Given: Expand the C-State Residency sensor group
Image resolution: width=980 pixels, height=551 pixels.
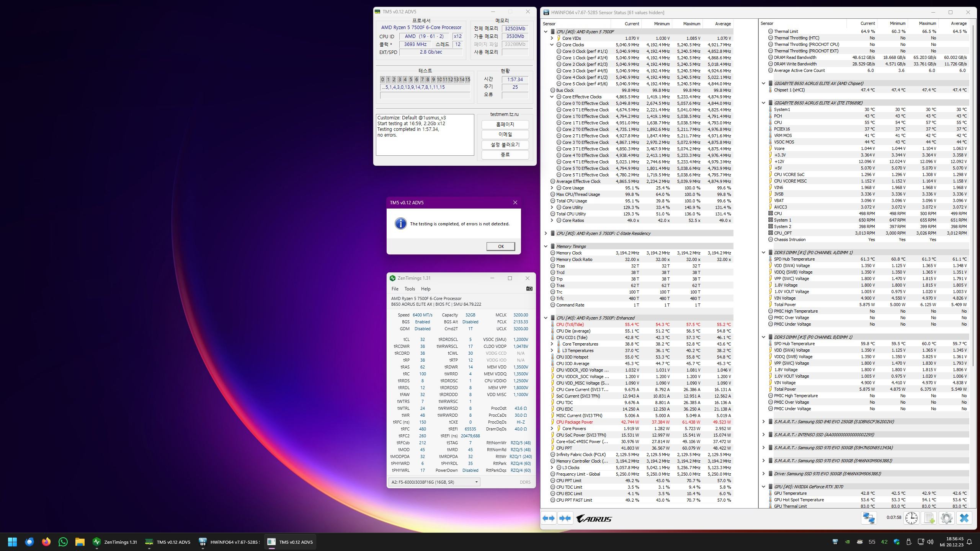Looking at the screenshot, I should tap(546, 233).
